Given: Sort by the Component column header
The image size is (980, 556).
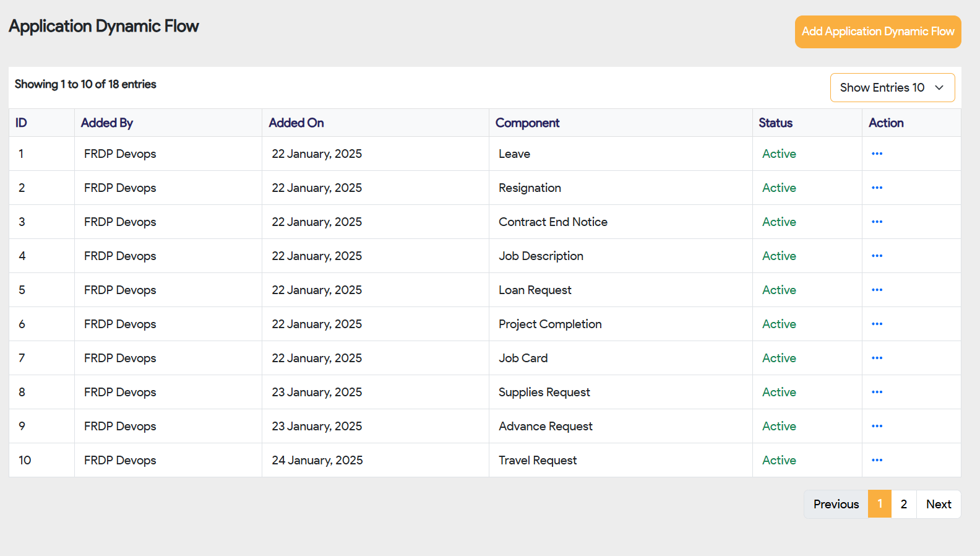Looking at the screenshot, I should coord(527,123).
